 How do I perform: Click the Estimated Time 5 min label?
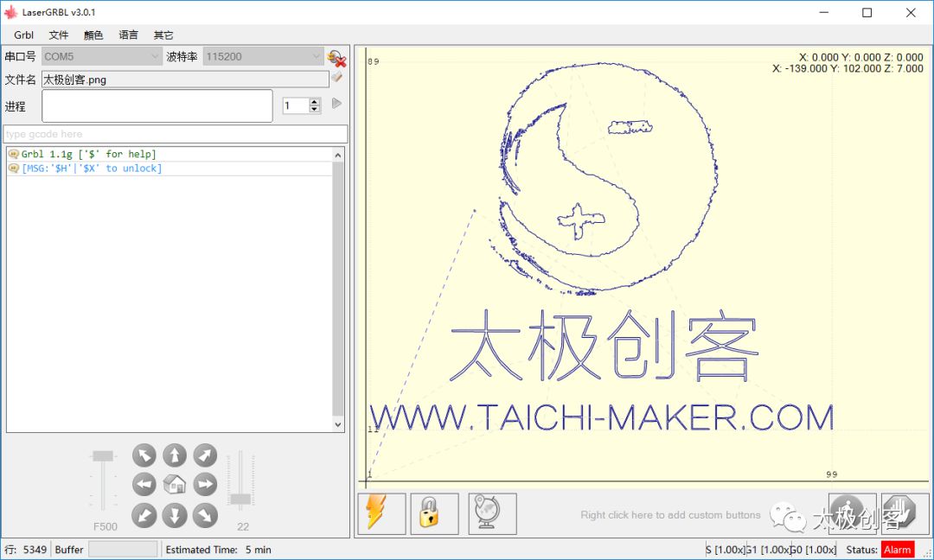(218, 550)
